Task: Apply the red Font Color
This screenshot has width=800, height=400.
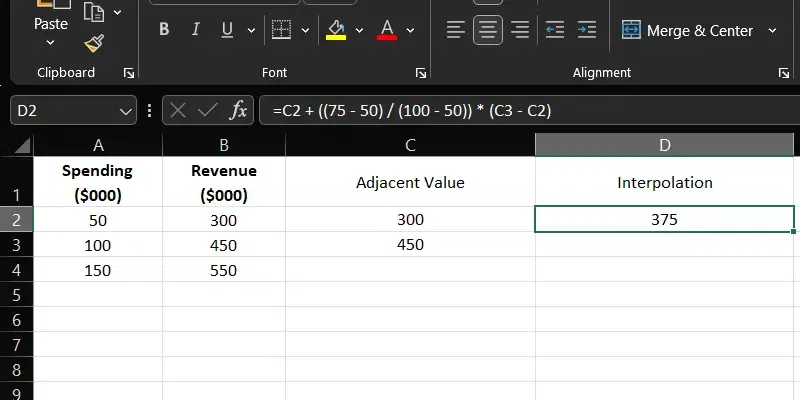Action: [x=387, y=30]
